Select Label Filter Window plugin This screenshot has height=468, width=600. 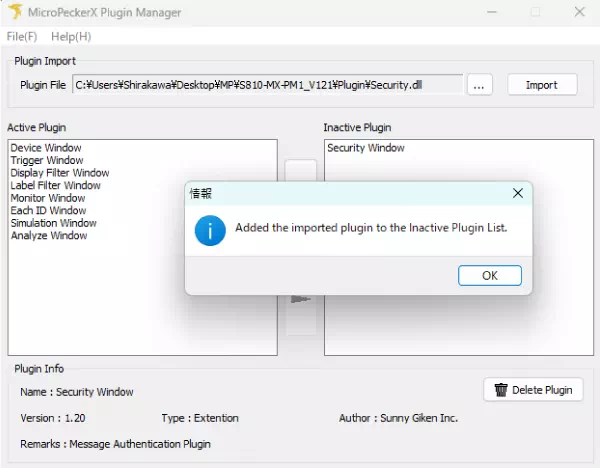[55, 186]
